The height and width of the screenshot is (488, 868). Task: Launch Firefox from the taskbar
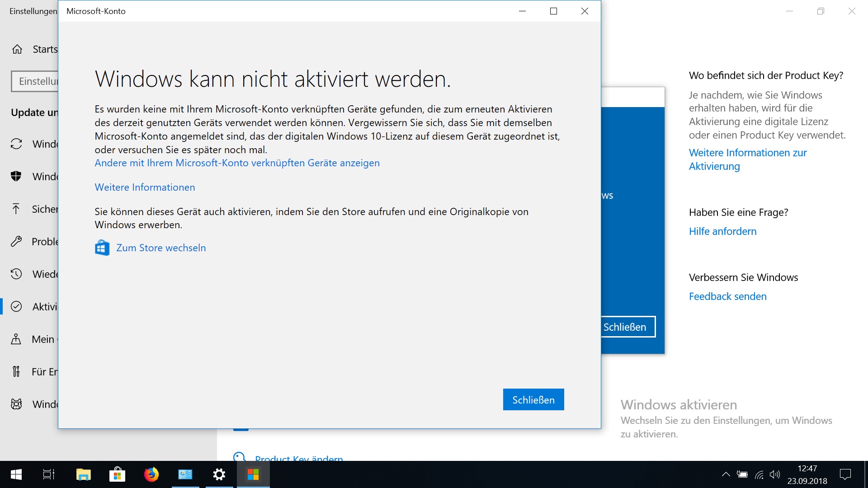[x=151, y=474]
